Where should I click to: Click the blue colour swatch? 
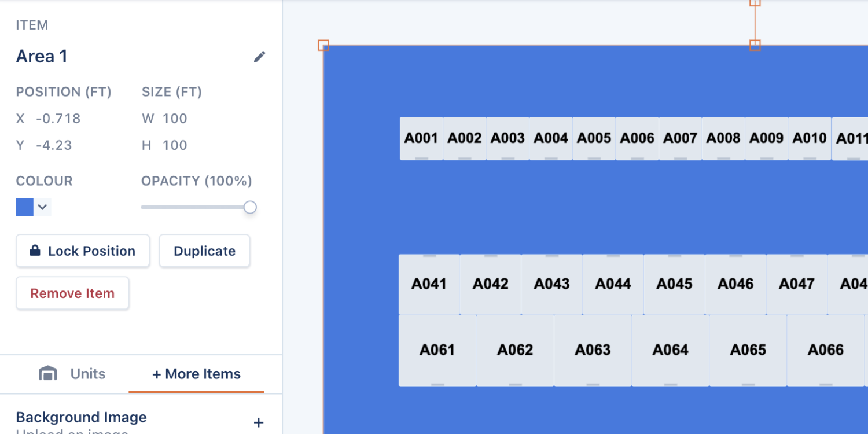pos(24,207)
